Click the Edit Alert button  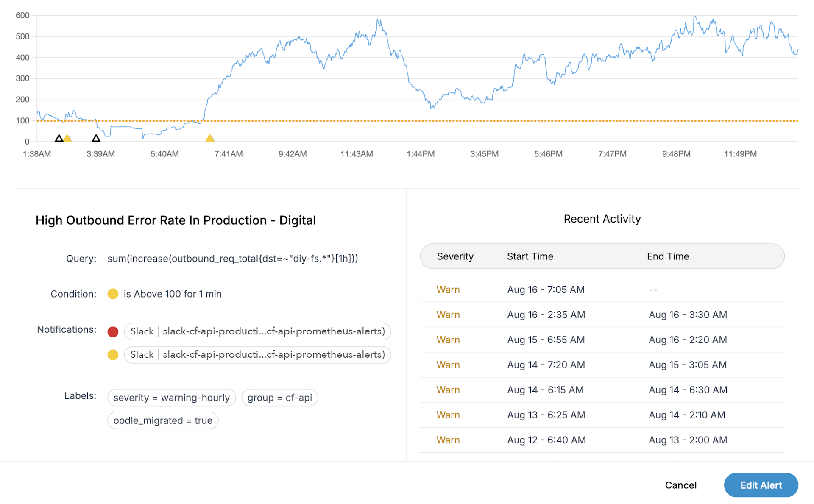pyautogui.click(x=761, y=485)
